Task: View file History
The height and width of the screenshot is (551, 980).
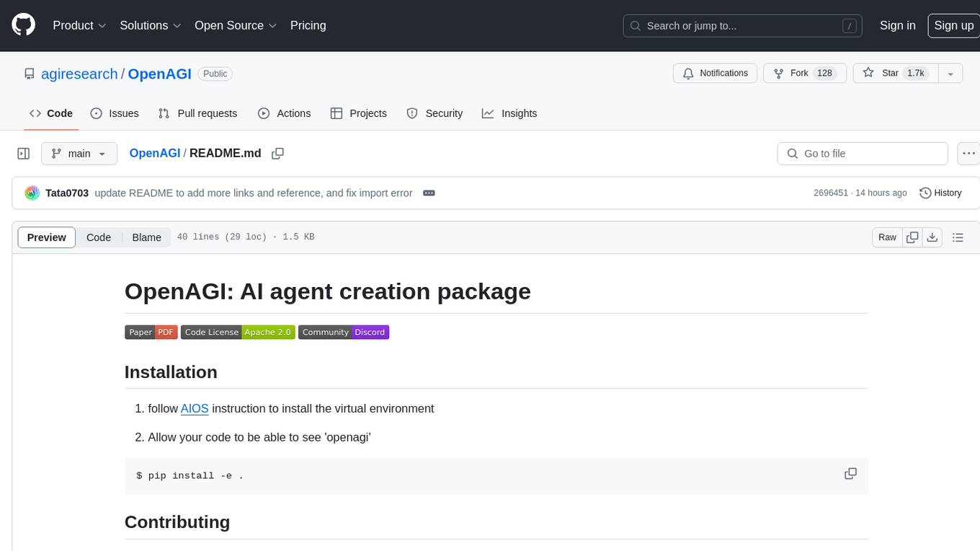Action: pyautogui.click(x=940, y=193)
